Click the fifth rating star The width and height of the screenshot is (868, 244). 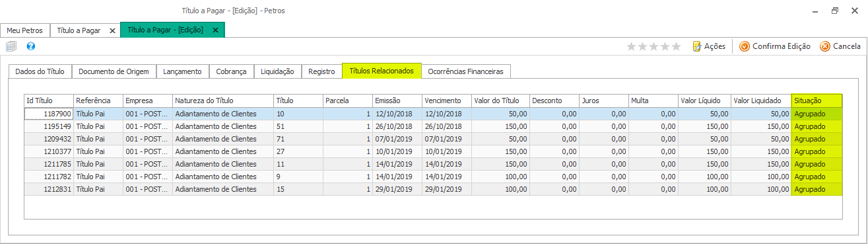tap(676, 46)
